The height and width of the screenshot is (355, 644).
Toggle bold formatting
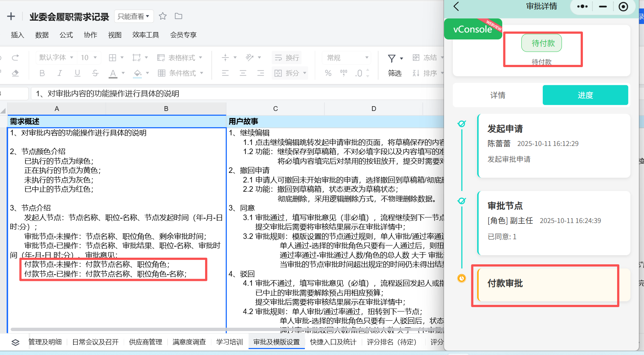pos(42,73)
